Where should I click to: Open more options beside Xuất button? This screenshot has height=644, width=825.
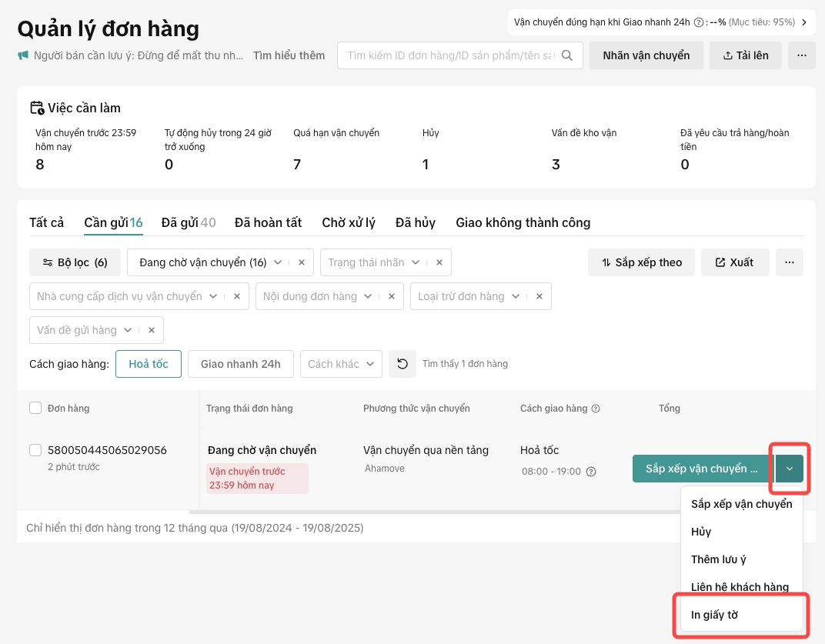pyautogui.click(x=789, y=262)
